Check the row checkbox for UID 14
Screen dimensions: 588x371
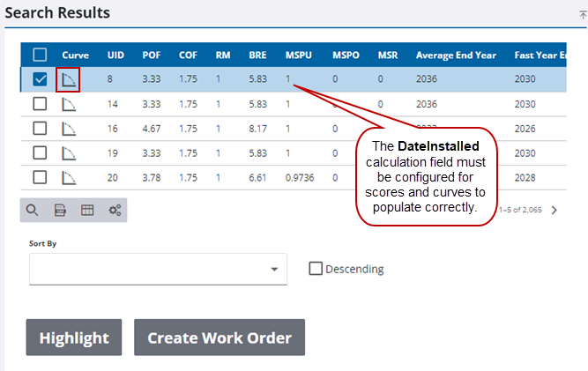pyautogui.click(x=40, y=104)
